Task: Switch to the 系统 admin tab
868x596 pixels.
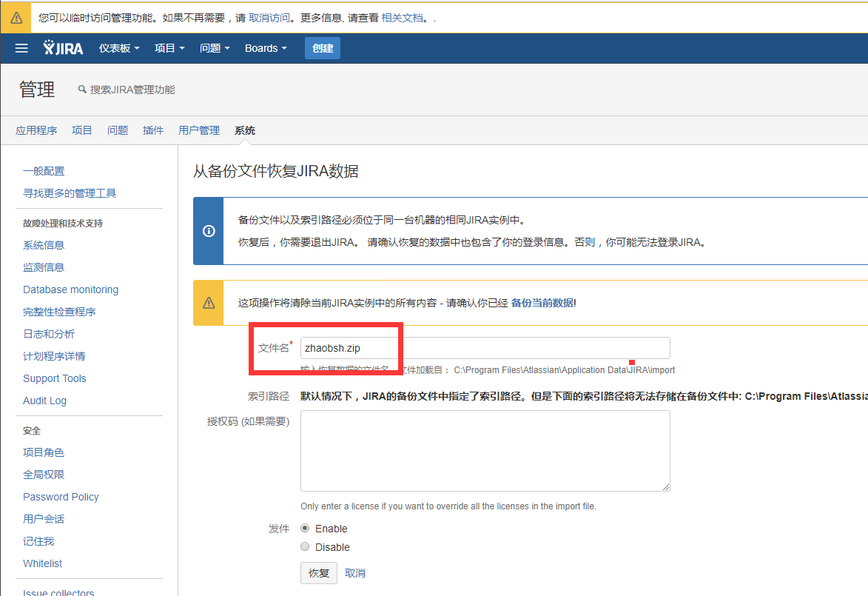Action: [245, 130]
